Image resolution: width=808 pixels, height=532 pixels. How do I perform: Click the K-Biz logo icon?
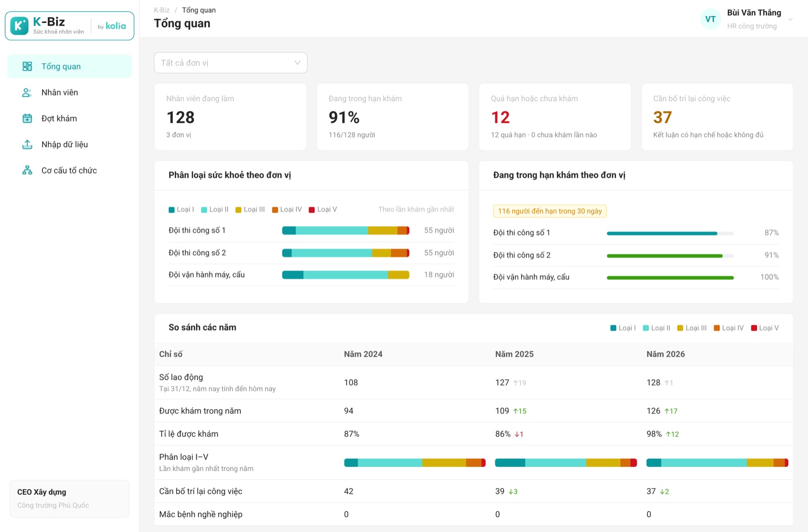pyautogui.click(x=19, y=26)
